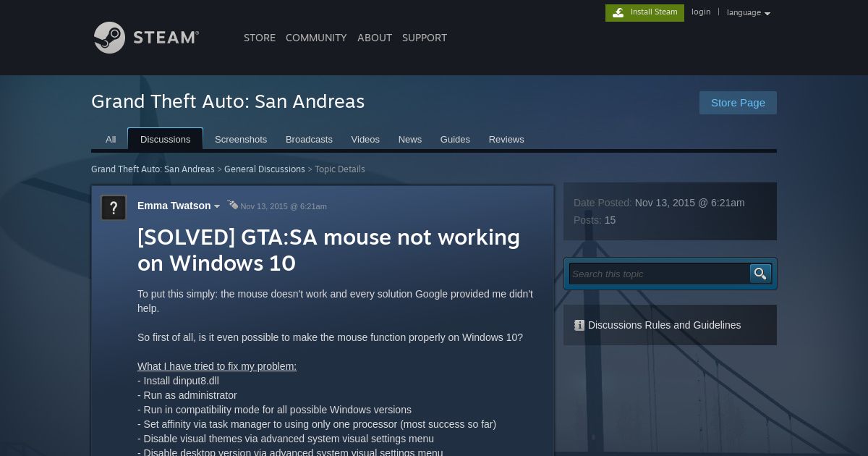Switch to the Reviews tab
This screenshot has width=868, height=456.
506,139
